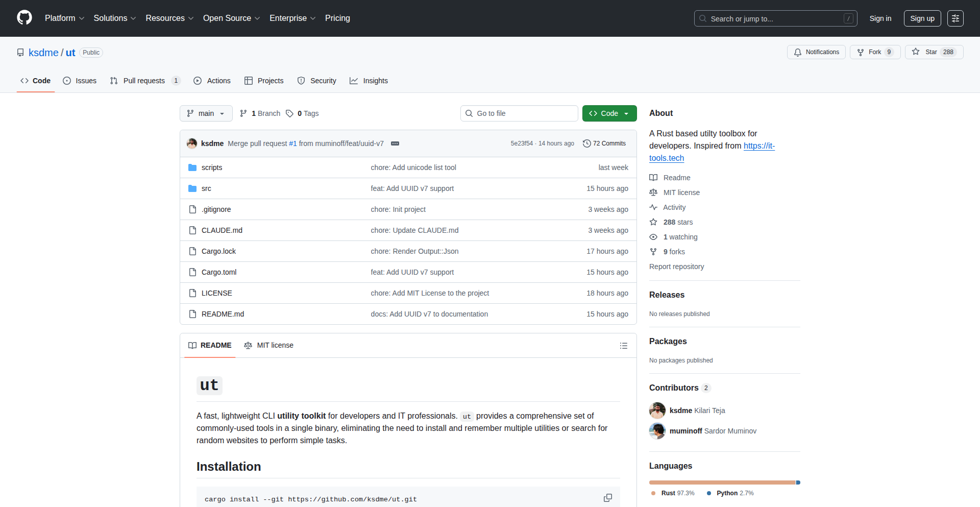Switch to the Actions tab

pos(212,81)
